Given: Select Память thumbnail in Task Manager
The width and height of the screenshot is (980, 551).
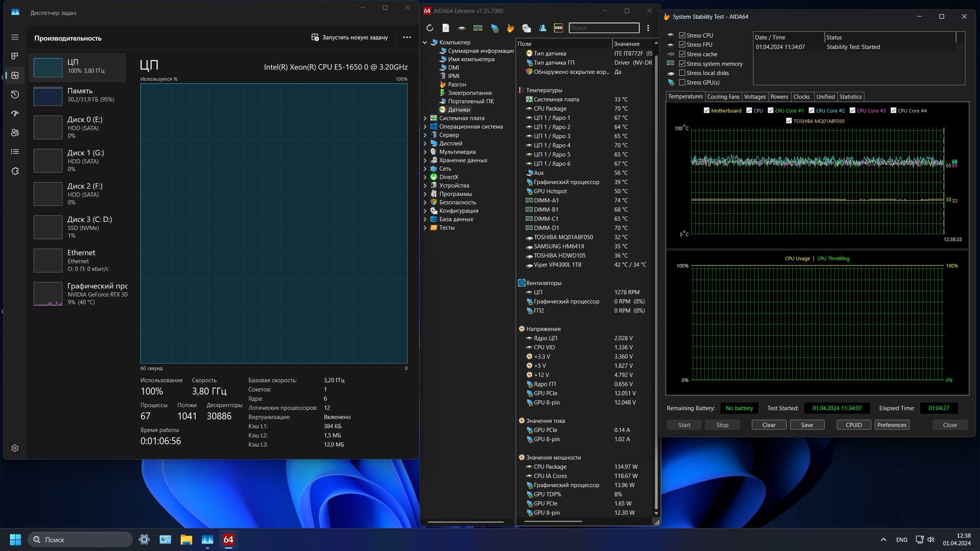Looking at the screenshot, I should click(x=48, y=96).
